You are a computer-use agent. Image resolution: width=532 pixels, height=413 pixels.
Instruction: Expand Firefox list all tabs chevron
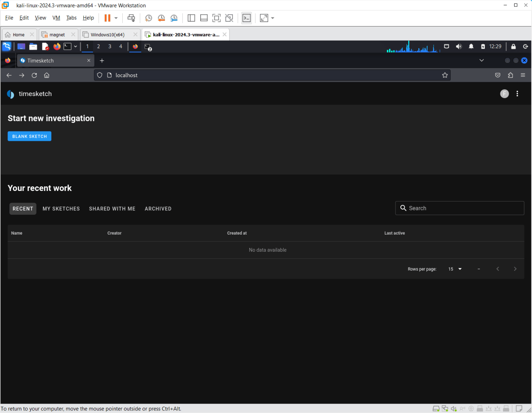[x=481, y=60]
